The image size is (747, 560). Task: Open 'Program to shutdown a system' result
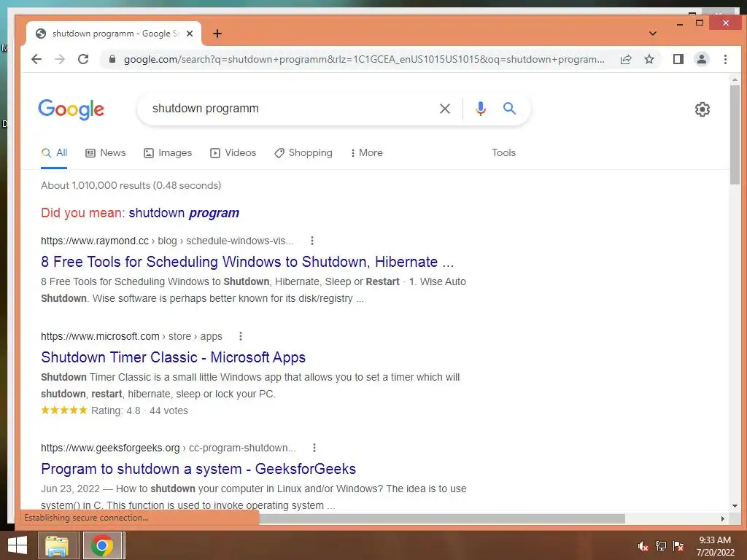(x=198, y=469)
